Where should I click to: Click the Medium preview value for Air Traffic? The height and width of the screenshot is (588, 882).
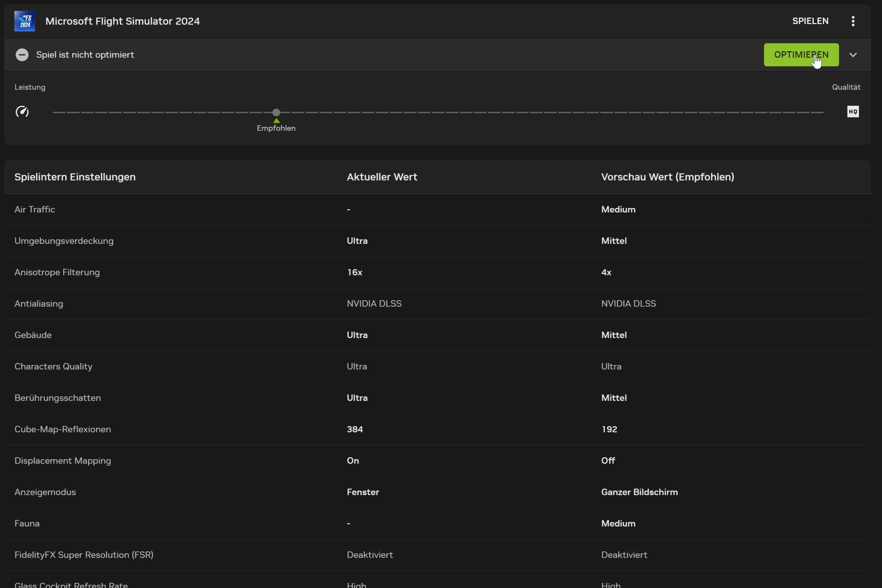tap(618, 209)
